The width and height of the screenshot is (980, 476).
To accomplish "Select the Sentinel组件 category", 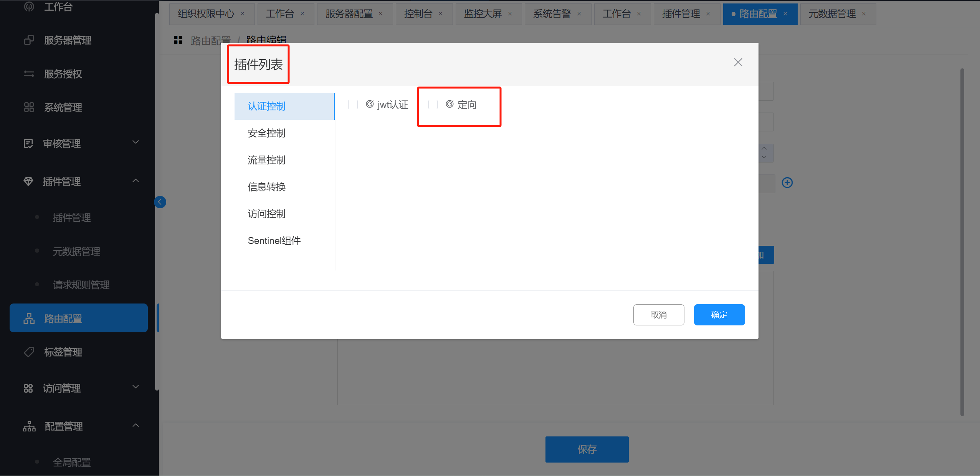I will (284, 241).
